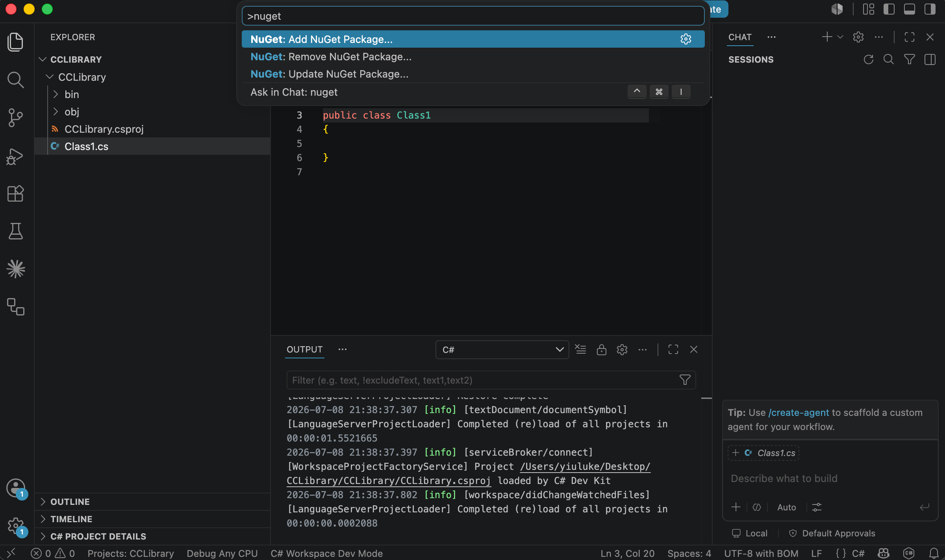Search chat sessions with magnifier icon
Image resolution: width=945 pixels, height=560 pixels.
point(889,59)
